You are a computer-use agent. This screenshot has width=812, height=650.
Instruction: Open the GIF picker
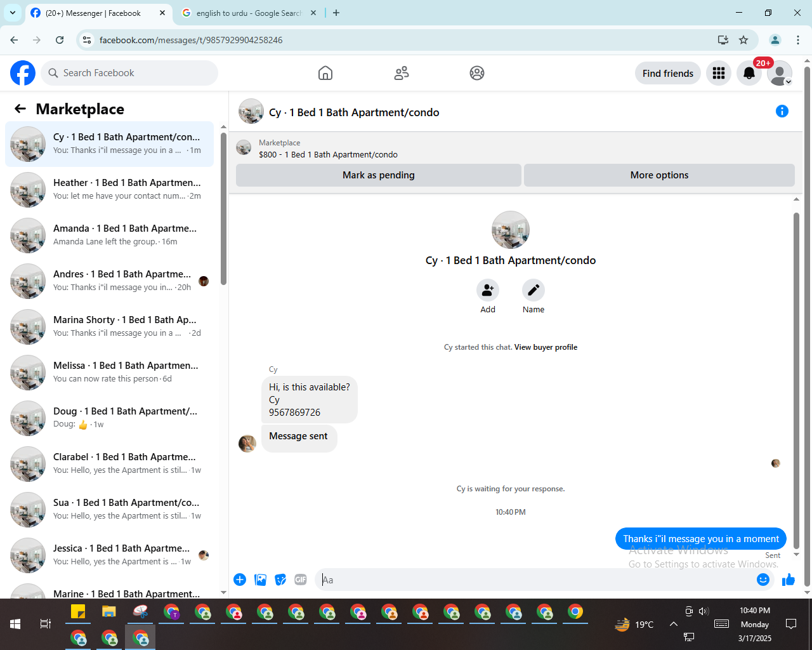[x=301, y=580]
